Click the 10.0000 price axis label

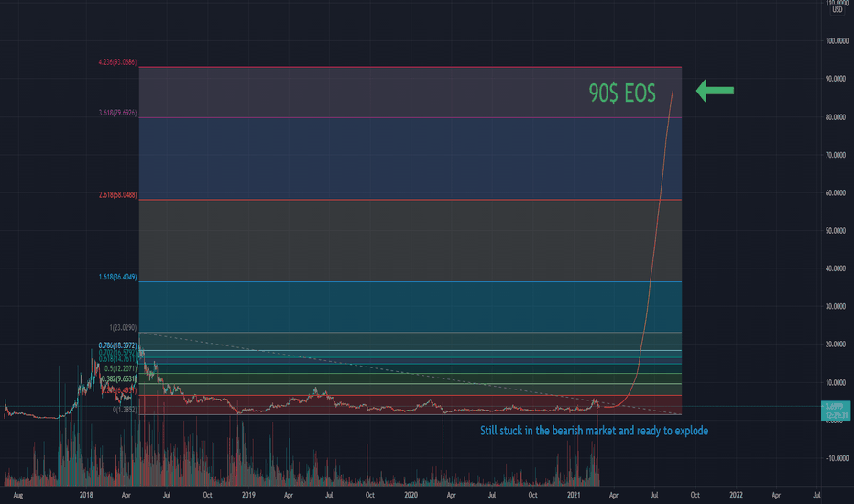837,382
